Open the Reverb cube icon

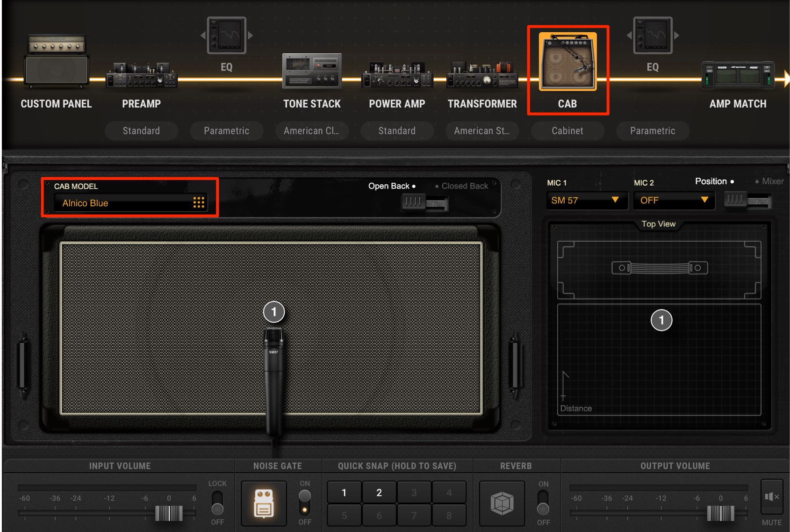point(502,503)
